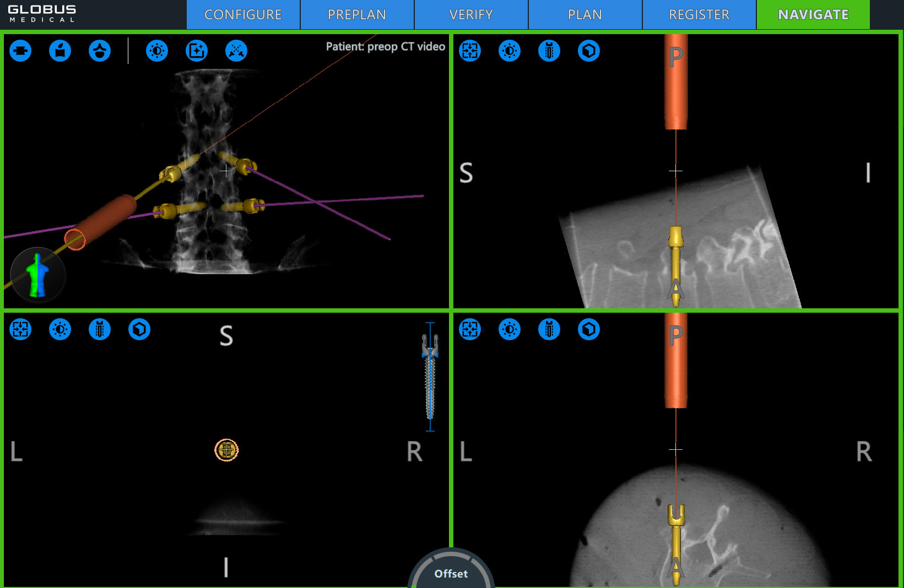Screen dimensions: 904x588
Task: Go to the VERIFY tab
Action: [471, 14]
